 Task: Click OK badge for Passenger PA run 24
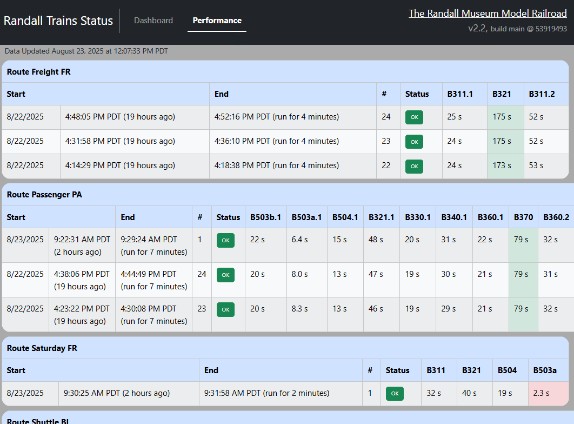(x=226, y=275)
